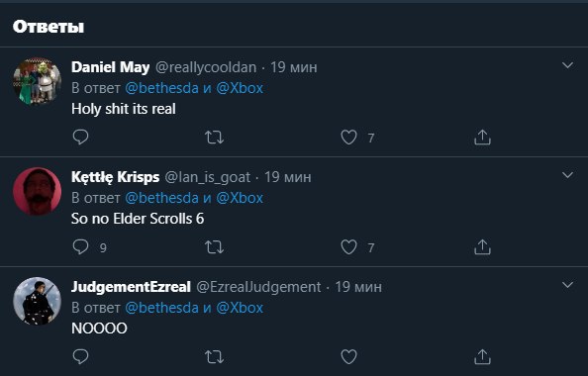
Task: Like Daniel May's tweet
Action: point(348,138)
